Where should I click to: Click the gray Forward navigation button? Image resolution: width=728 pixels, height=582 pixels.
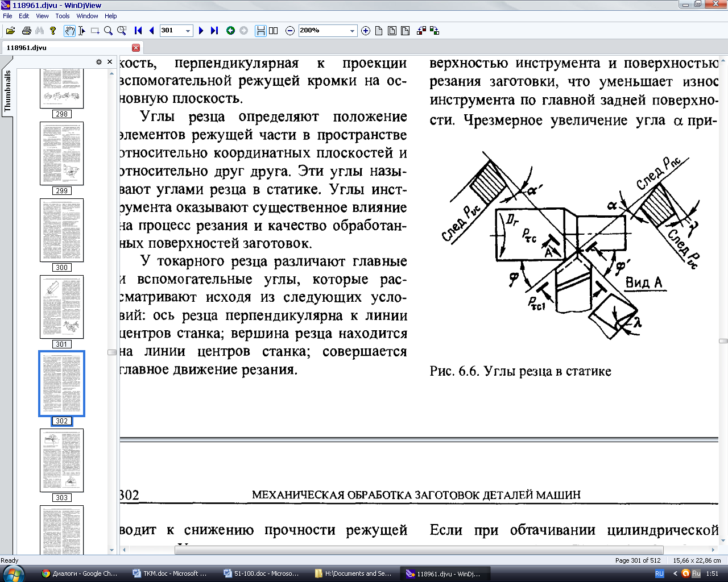tap(244, 31)
